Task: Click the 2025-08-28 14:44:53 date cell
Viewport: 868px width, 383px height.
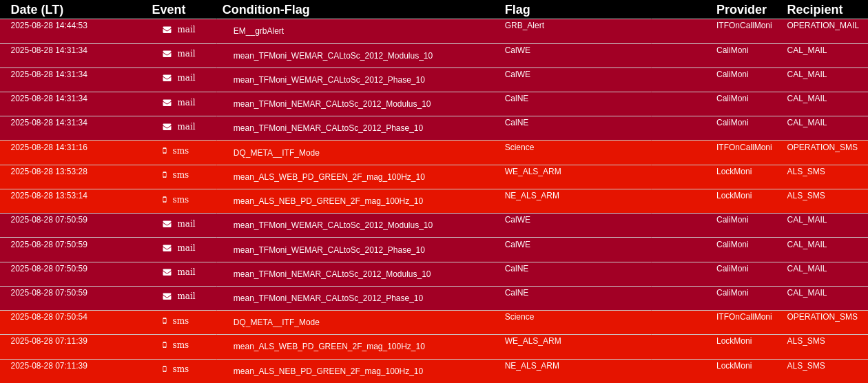Action: click(x=49, y=25)
